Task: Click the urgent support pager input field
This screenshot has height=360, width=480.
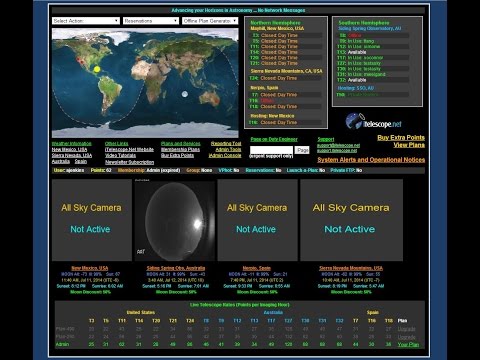Action: [271, 150]
